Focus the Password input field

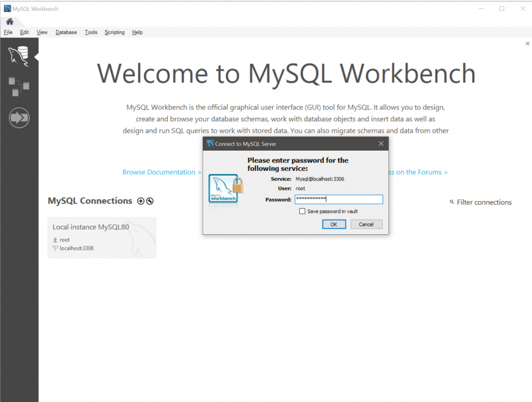pyautogui.click(x=339, y=199)
